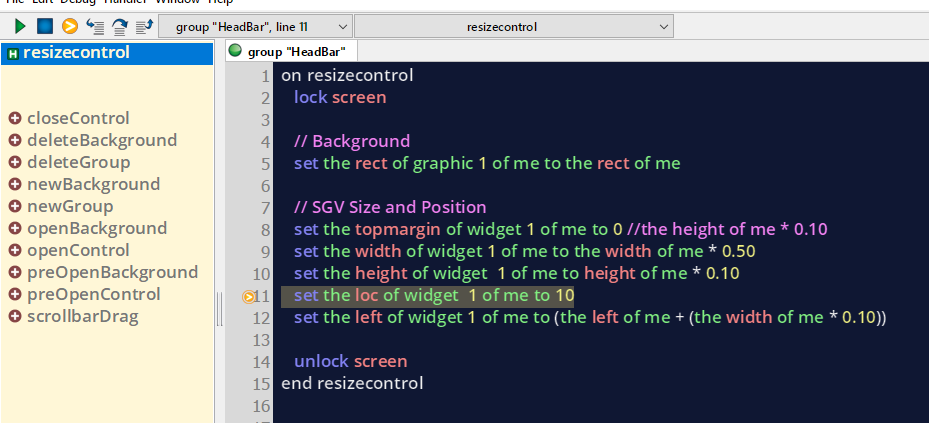This screenshot has height=423, width=929.
Task: Select deleteBackground in the handler list
Action: (101, 140)
